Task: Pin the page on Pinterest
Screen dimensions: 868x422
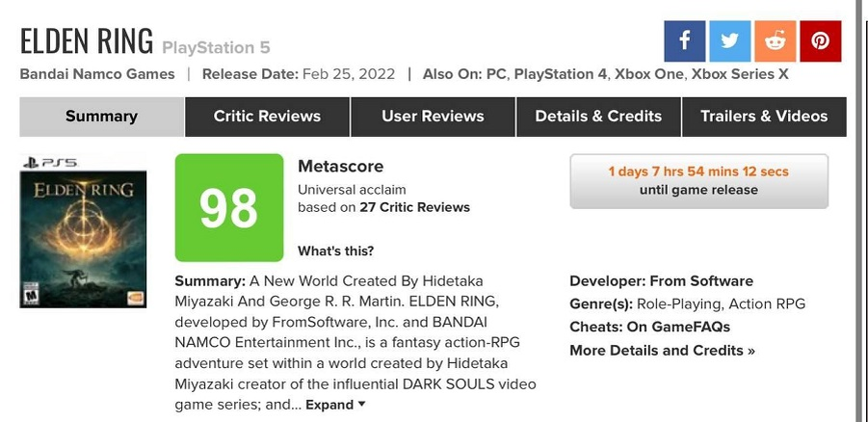Action: click(x=820, y=41)
